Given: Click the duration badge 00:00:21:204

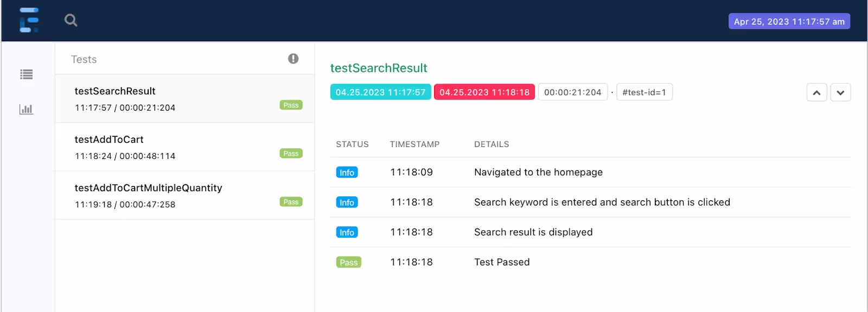Looking at the screenshot, I should 573,92.
